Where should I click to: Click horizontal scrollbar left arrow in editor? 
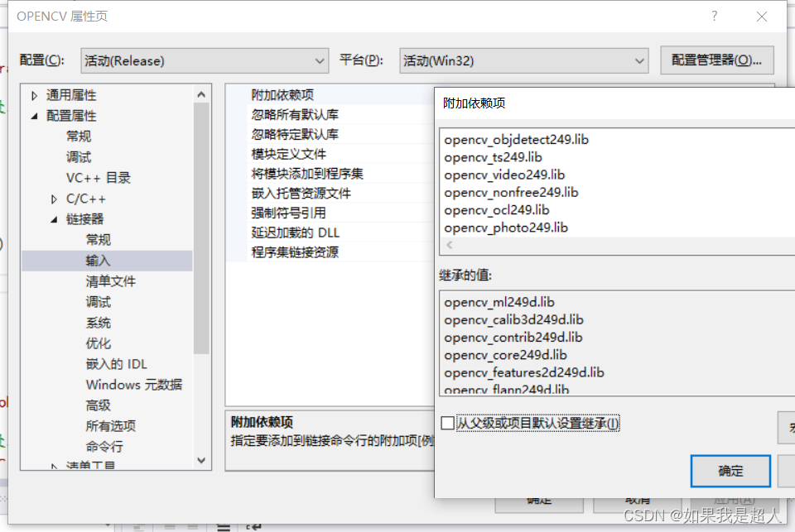pyautogui.click(x=449, y=245)
